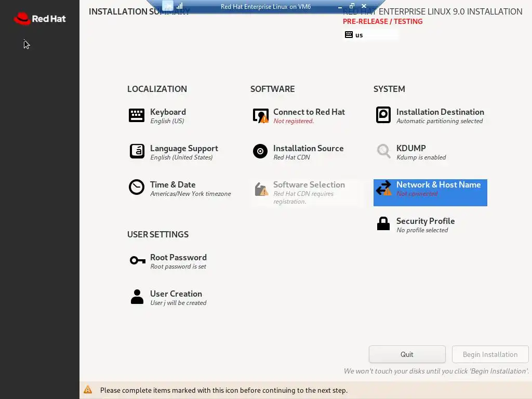
Task: Click the Time & Date clock icon
Action: [x=137, y=187]
